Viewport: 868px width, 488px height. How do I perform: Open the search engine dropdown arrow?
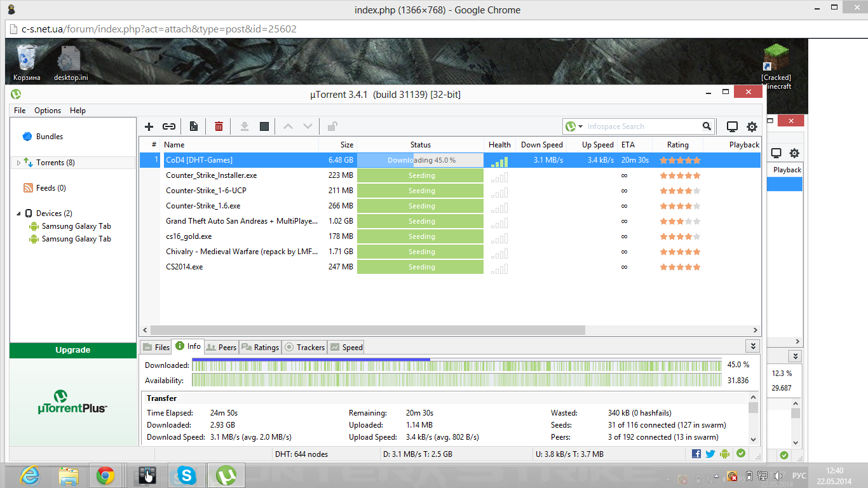(580, 127)
